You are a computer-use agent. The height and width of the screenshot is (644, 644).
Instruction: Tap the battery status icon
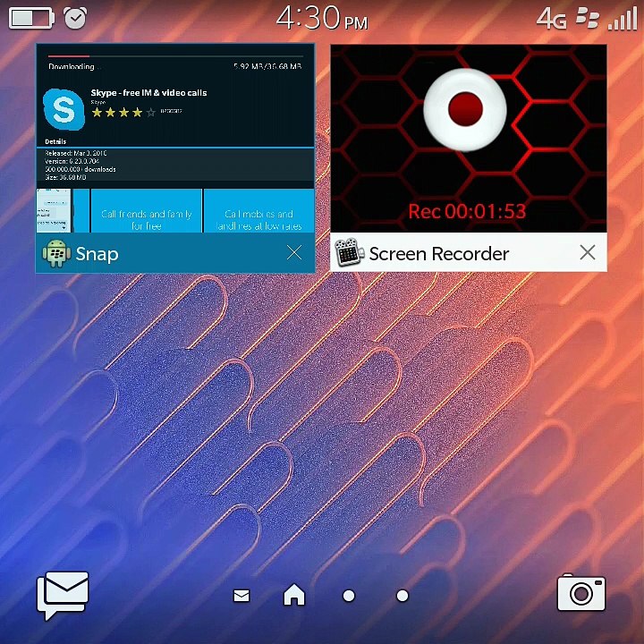coord(31,18)
